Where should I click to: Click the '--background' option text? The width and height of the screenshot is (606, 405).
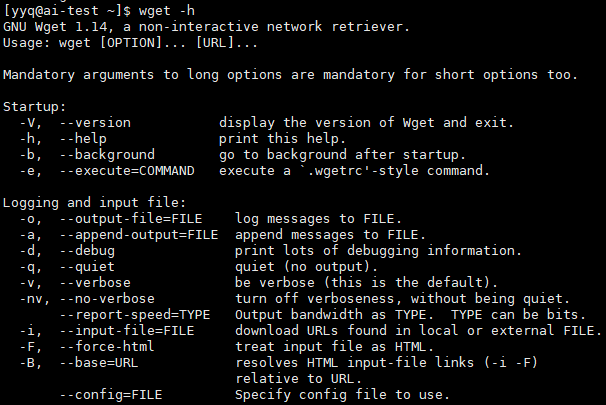tap(107, 155)
